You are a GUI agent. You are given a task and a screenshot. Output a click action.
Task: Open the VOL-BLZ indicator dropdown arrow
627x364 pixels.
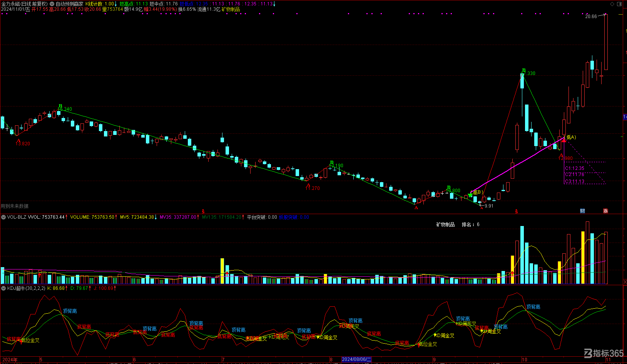[3, 217]
